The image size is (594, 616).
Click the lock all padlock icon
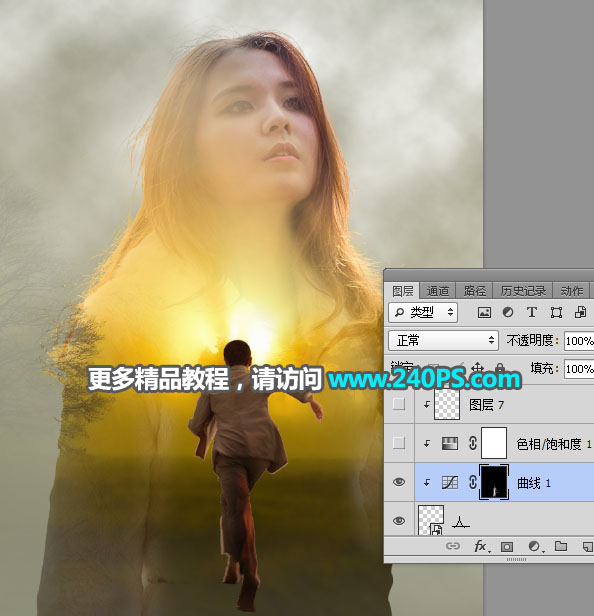[500, 368]
